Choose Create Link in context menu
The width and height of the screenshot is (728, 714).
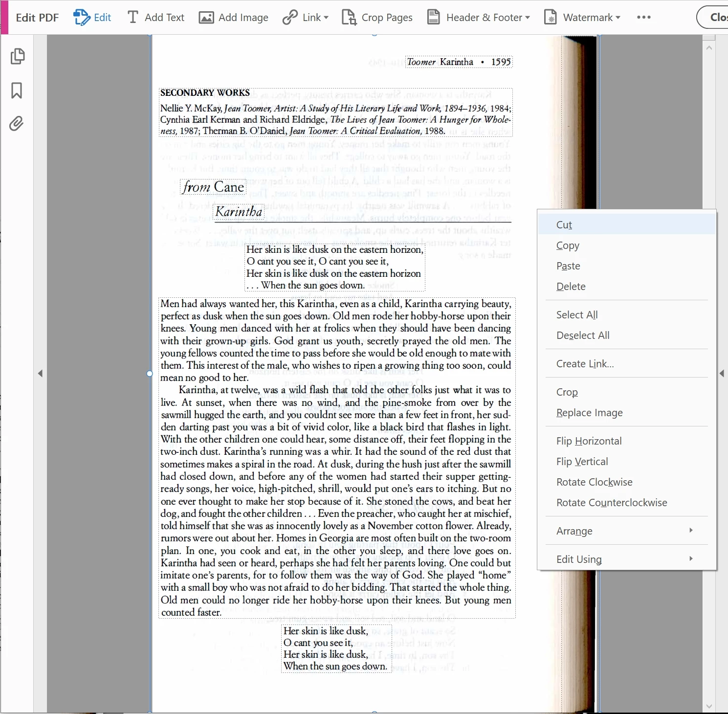pyautogui.click(x=627, y=363)
